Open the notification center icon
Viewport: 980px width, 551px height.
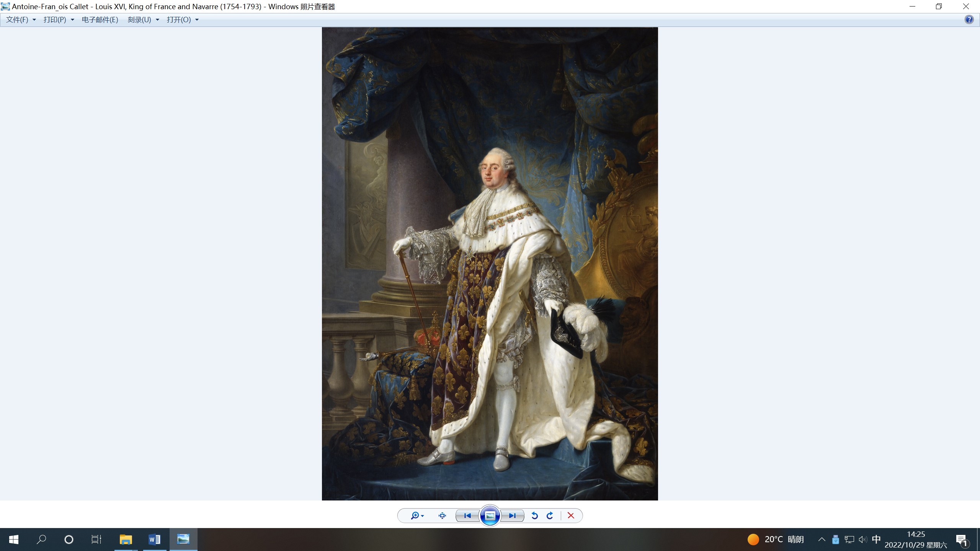pos(962,540)
